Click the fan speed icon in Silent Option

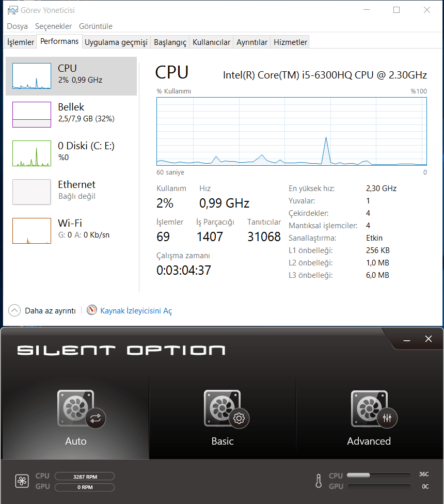point(22,481)
